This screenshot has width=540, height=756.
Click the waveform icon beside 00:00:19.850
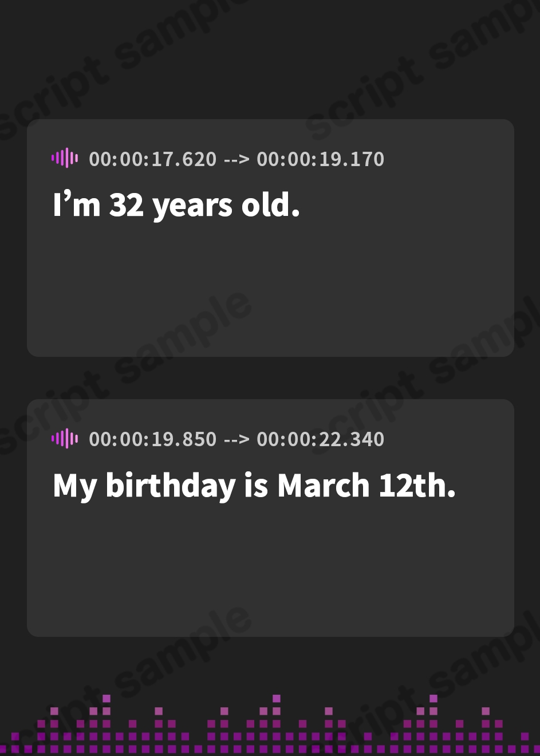(65, 439)
